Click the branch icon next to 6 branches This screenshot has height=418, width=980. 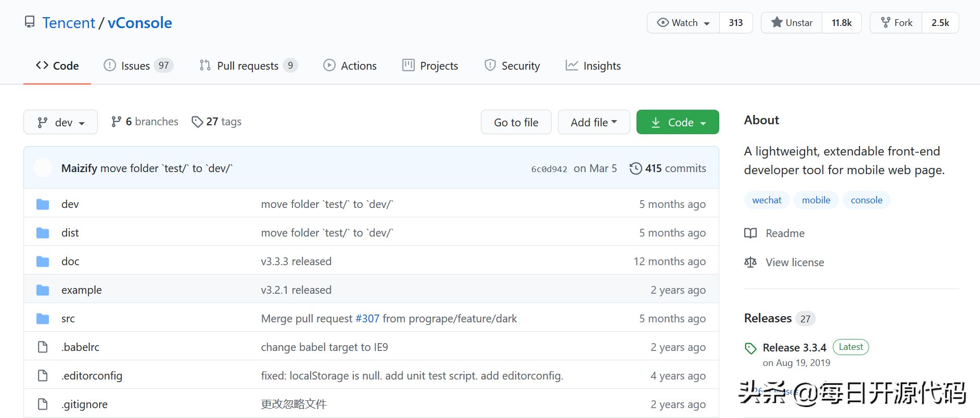pyautogui.click(x=116, y=122)
